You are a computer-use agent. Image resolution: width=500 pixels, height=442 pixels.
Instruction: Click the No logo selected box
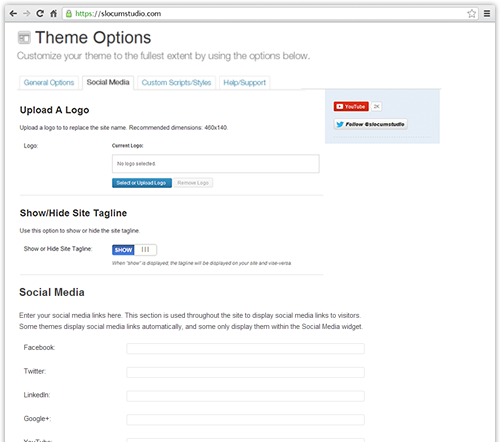pos(216,164)
